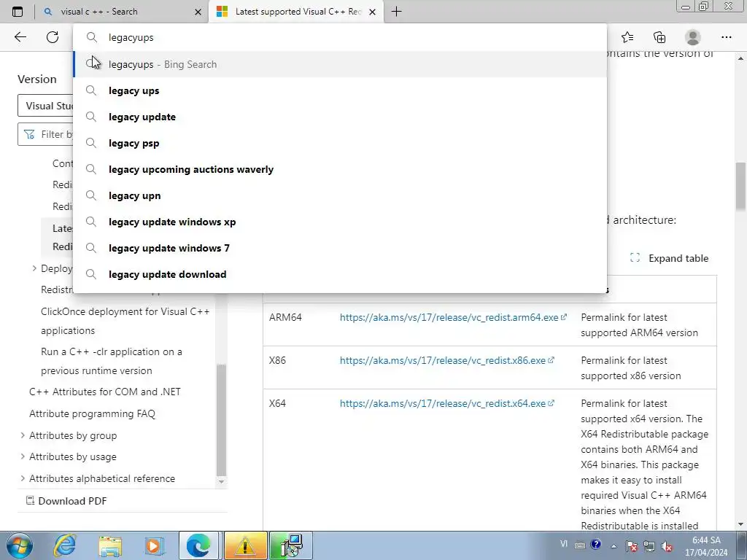Open the Favorites star icon
The width and height of the screenshot is (747, 560).
(627, 37)
